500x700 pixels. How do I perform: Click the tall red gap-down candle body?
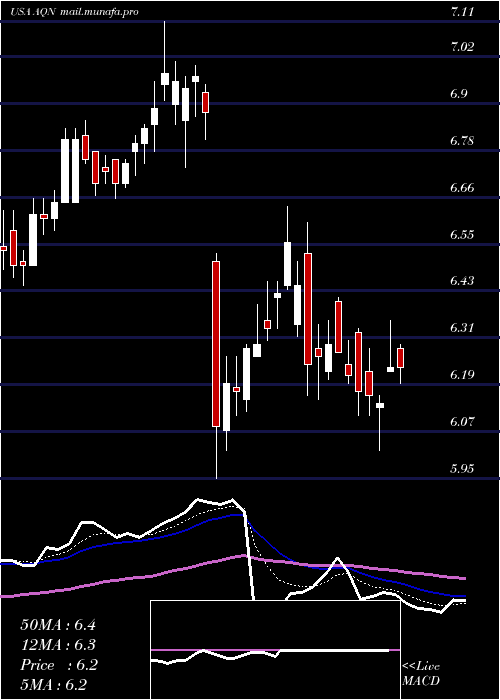[x=216, y=344]
